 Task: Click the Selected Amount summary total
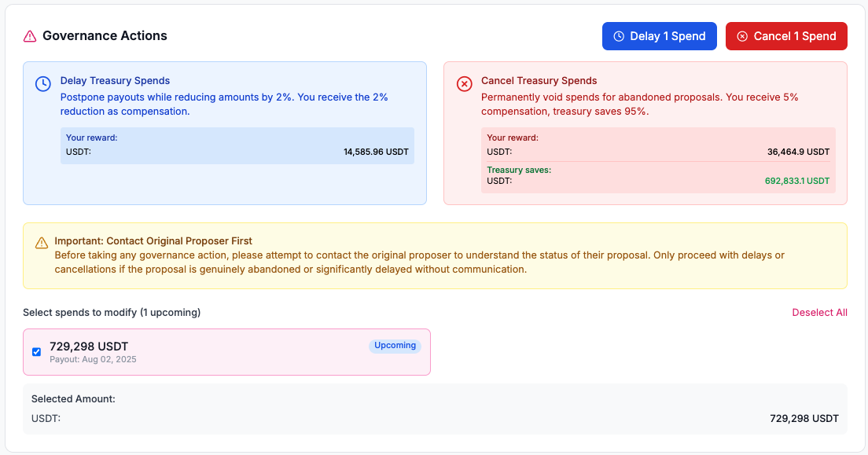point(804,419)
